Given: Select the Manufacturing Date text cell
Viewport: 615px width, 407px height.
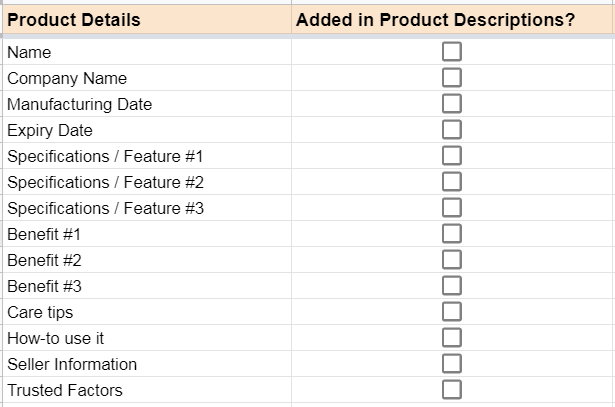Looking at the screenshot, I should point(145,104).
